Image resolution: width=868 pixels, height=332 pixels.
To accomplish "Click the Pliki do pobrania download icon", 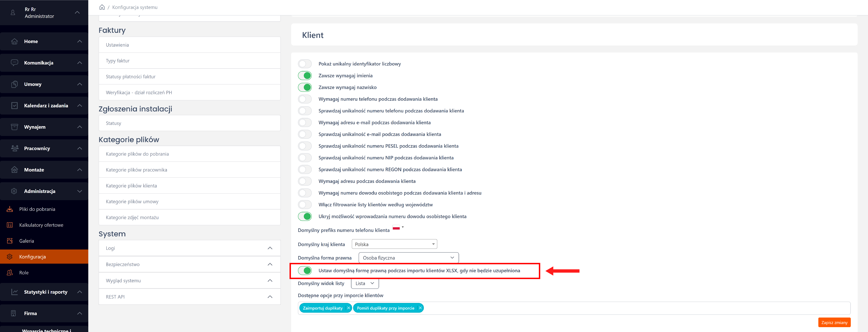I will point(10,209).
